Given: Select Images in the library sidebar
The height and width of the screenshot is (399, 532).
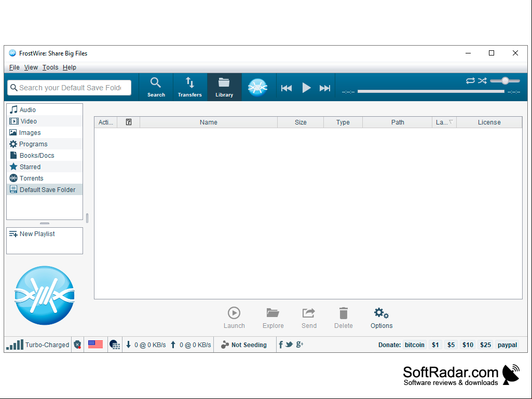Looking at the screenshot, I should (x=45, y=133).
